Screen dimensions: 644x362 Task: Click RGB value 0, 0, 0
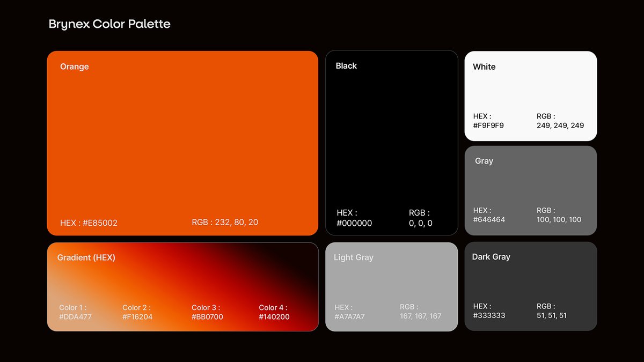421,223
